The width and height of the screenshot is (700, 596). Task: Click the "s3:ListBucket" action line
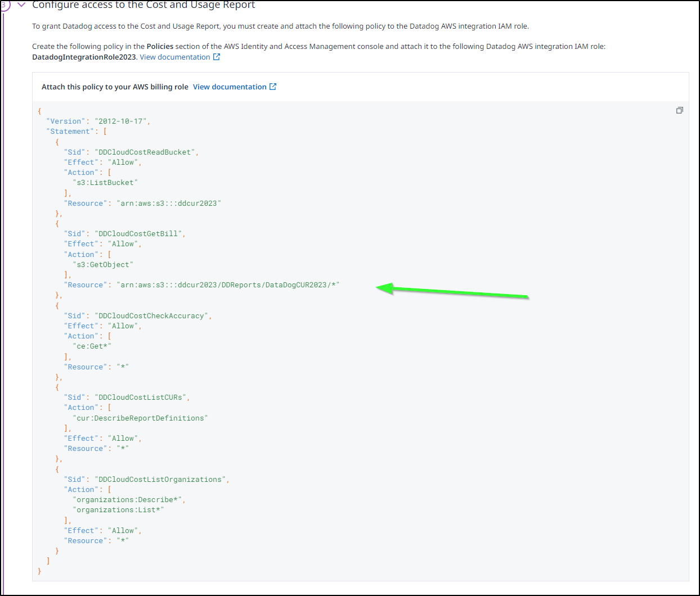click(105, 183)
